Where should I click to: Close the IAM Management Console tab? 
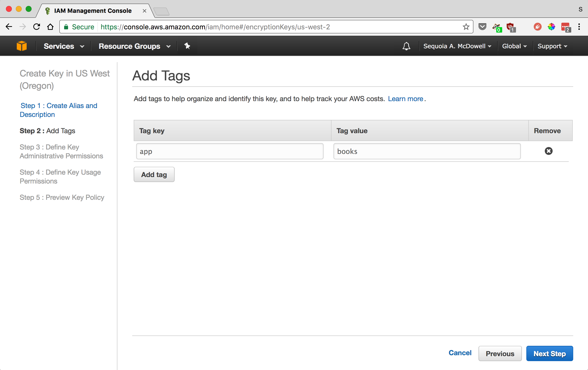tap(144, 11)
